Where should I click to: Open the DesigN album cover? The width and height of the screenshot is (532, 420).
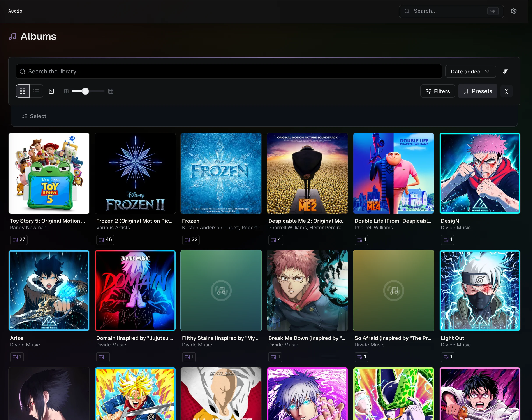(x=480, y=173)
